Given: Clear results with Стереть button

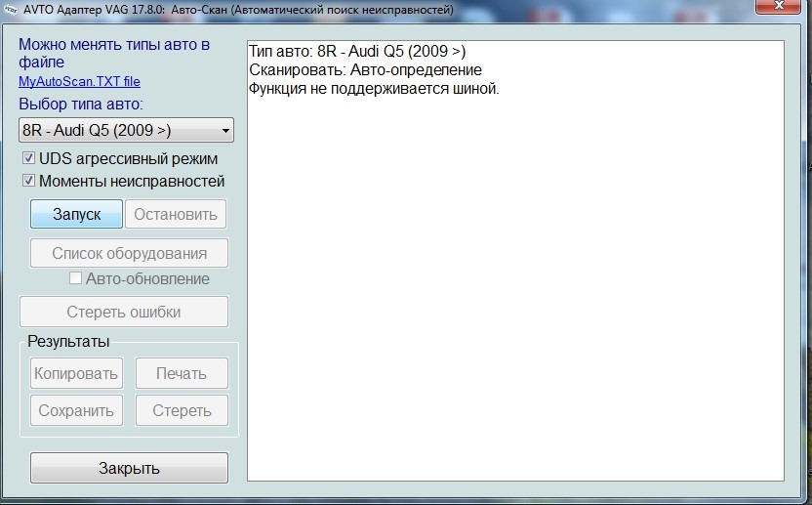Looking at the screenshot, I should tap(182, 411).
